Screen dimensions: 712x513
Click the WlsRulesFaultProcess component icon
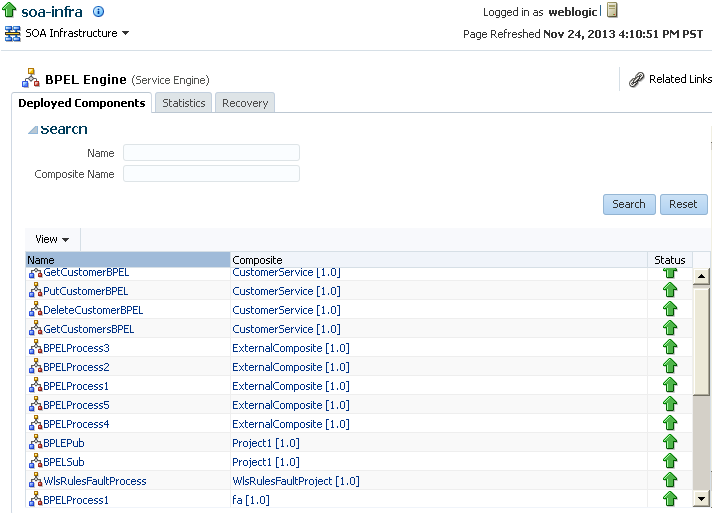tap(35, 481)
